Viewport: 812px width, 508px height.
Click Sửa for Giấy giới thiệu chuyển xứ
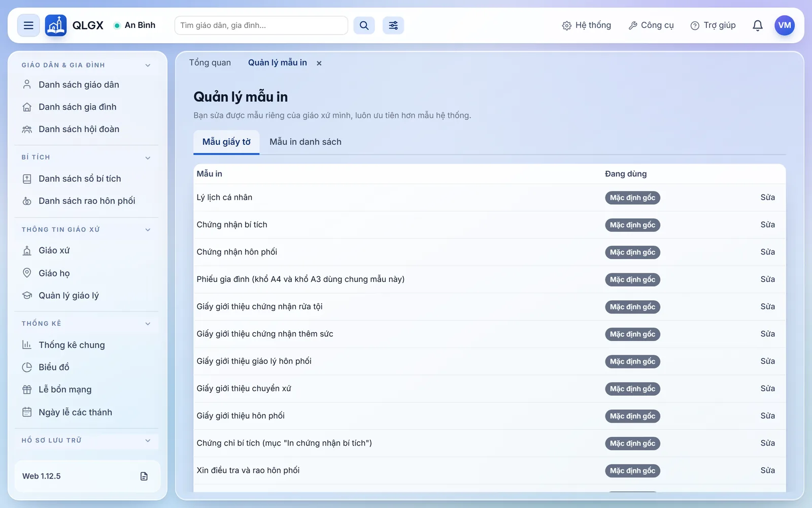tap(767, 389)
